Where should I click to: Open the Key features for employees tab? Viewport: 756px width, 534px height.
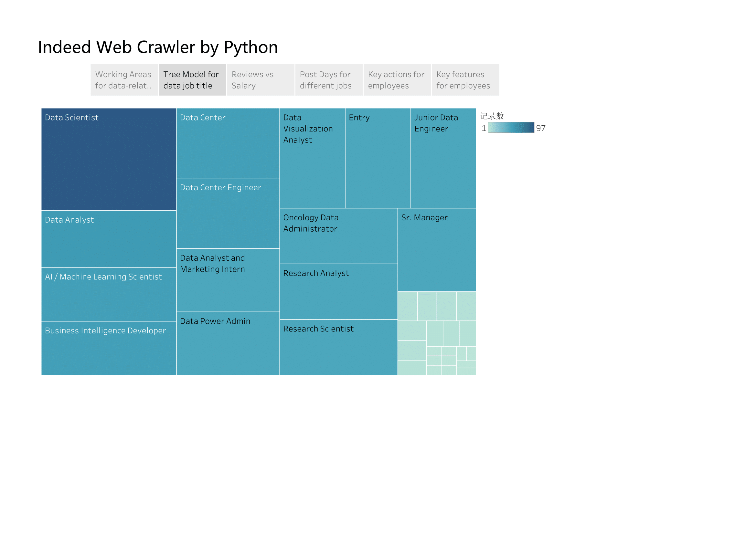pos(465,80)
